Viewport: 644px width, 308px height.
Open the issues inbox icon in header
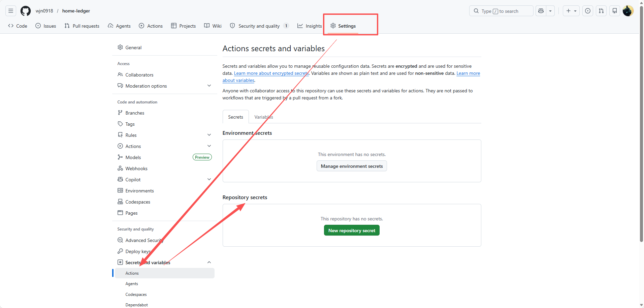pyautogui.click(x=588, y=11)
